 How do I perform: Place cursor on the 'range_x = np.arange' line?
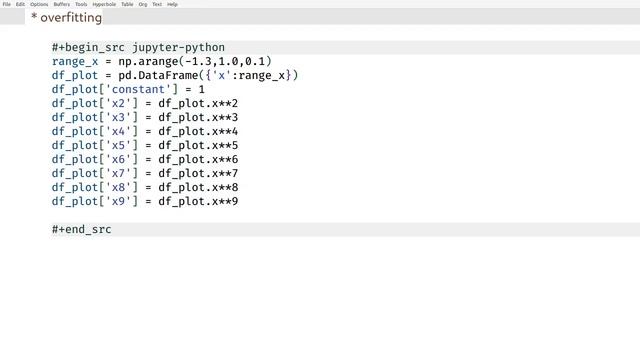click(x=162, y=62)
